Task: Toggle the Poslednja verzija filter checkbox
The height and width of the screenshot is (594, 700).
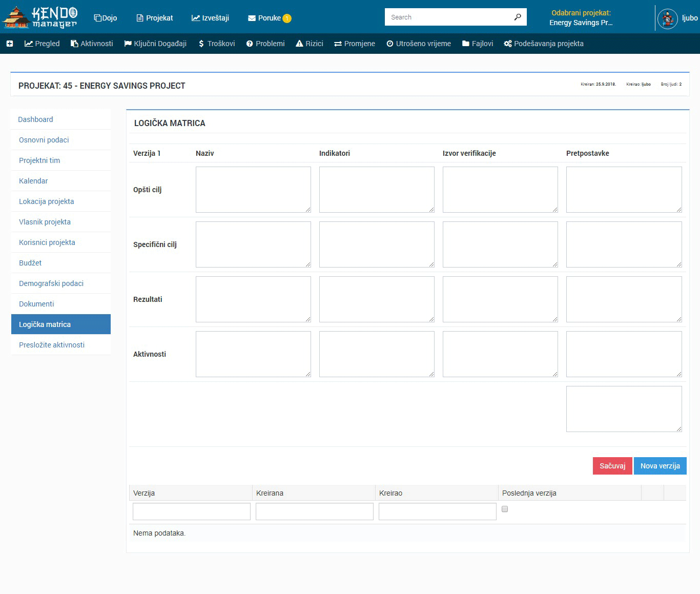Action: pyautogui.click(x=505, y=509)
